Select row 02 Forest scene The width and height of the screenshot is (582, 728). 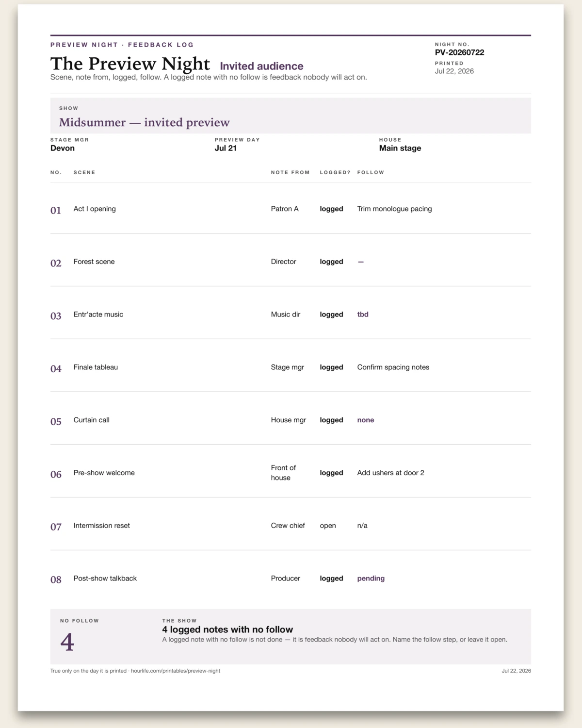(x=291, y=262)
